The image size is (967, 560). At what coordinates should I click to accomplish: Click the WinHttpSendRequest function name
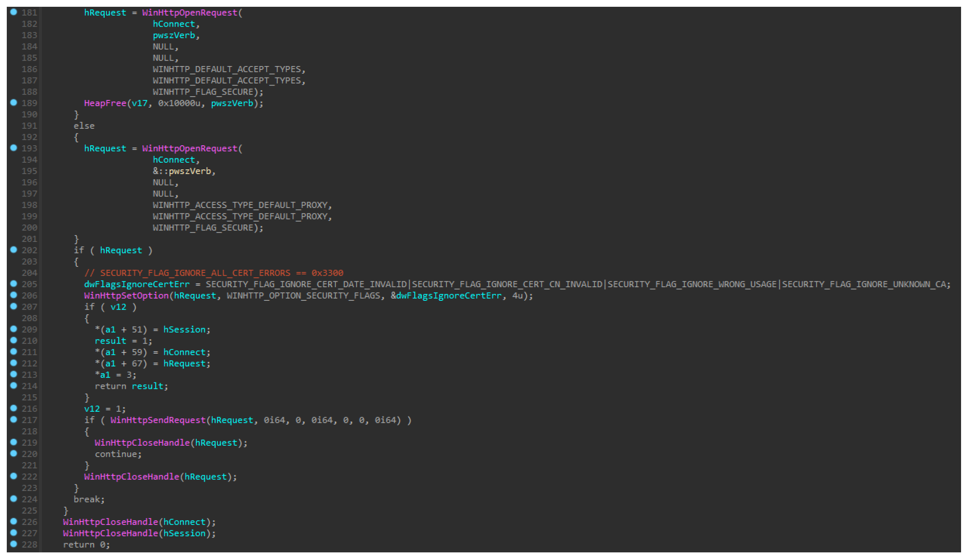tap(158, 420)
